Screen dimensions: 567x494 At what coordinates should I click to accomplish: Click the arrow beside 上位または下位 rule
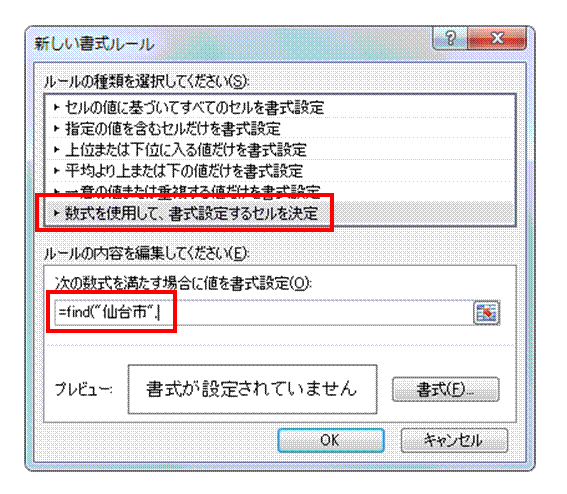point(56,149)
